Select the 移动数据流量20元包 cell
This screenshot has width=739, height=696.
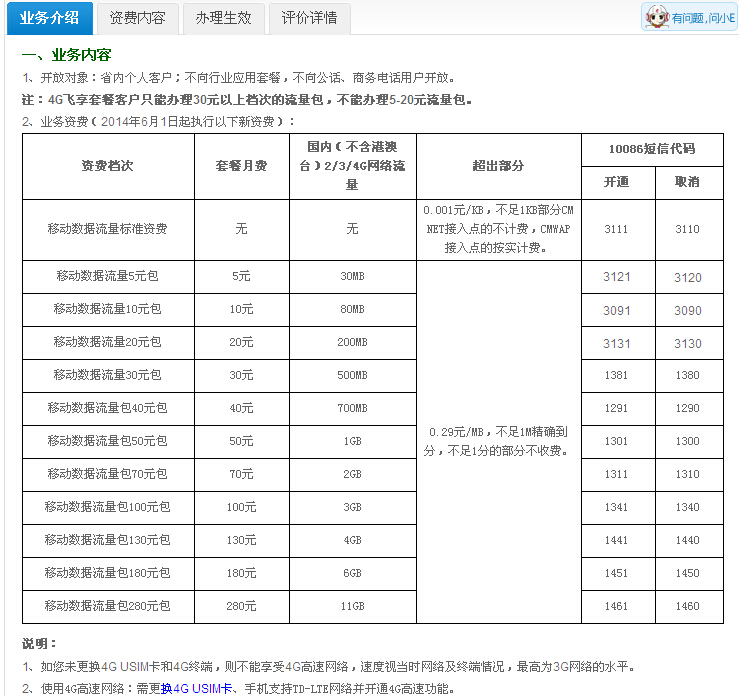[107, 342]
